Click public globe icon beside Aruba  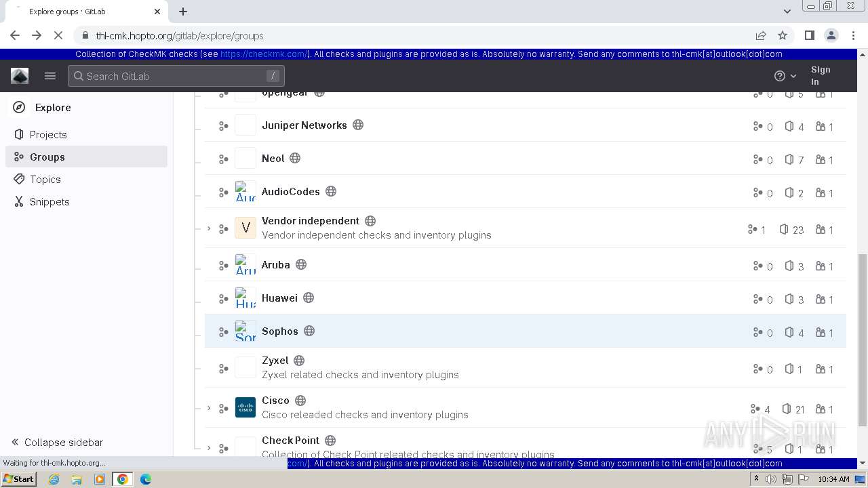coord(301,264)
